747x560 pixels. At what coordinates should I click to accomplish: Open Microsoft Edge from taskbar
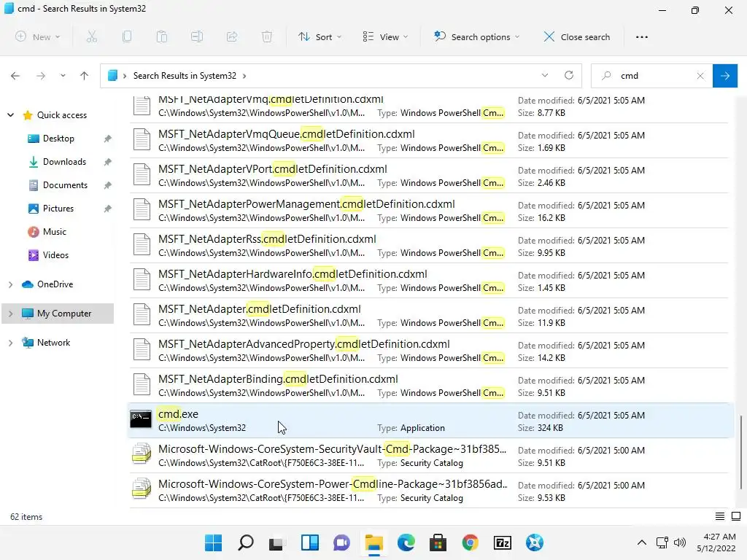coord(406,542)
